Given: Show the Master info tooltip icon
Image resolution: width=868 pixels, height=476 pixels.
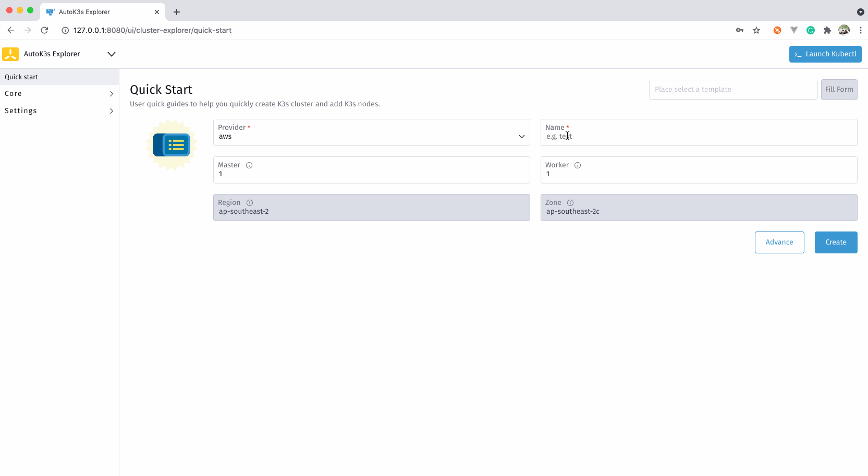Looking at the screenshot, I should 249,165.
